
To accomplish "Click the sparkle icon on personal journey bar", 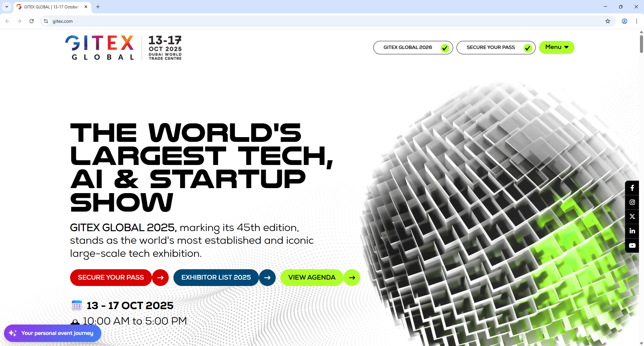I will click(13, 333).
